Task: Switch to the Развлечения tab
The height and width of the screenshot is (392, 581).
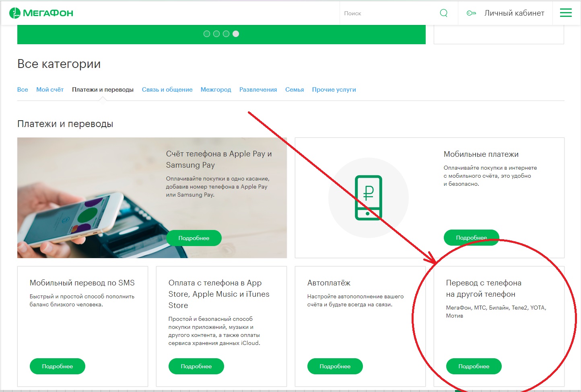Action: [258, 90]
